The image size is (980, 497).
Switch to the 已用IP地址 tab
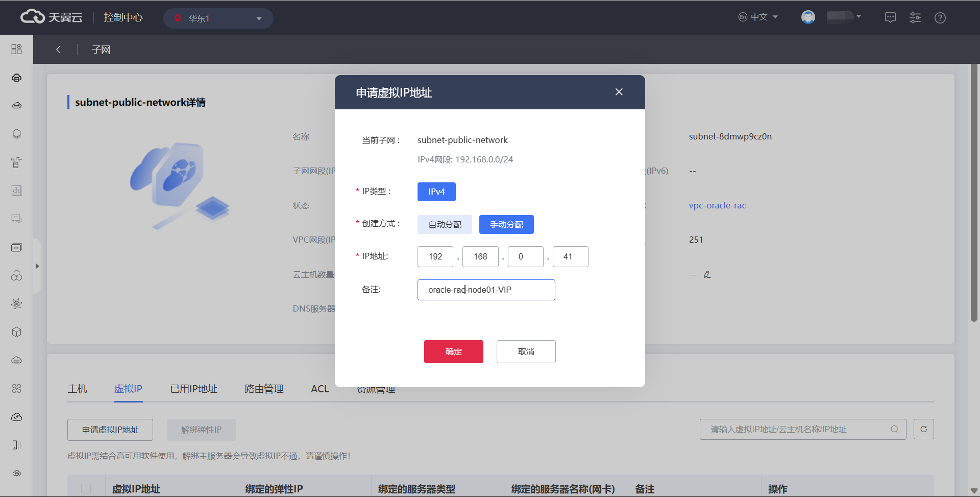[193, 389]
